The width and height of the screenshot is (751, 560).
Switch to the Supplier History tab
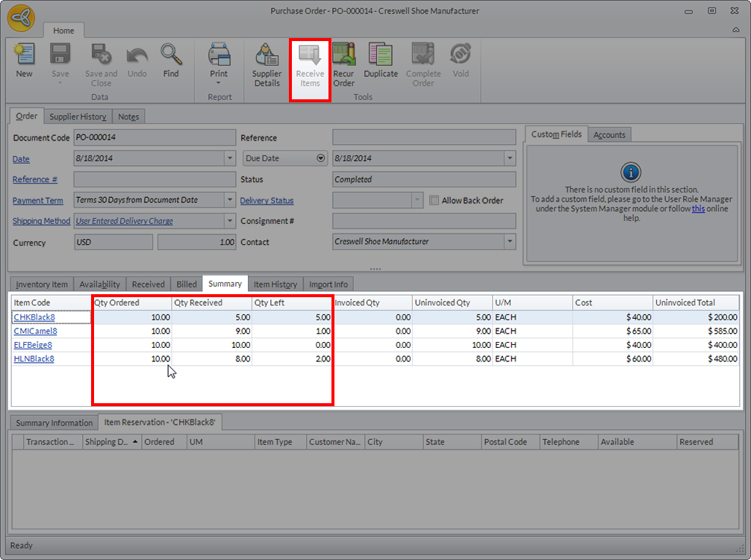pos(78,116)
